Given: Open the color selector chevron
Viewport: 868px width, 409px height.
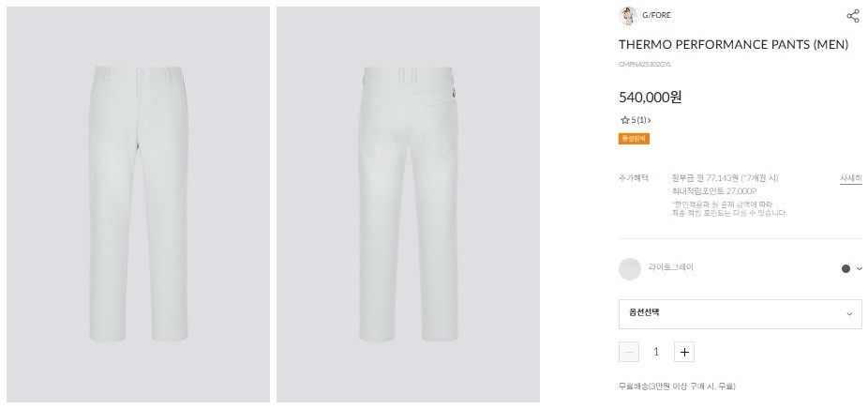Looking at the screenshot, I should [859, 269].
